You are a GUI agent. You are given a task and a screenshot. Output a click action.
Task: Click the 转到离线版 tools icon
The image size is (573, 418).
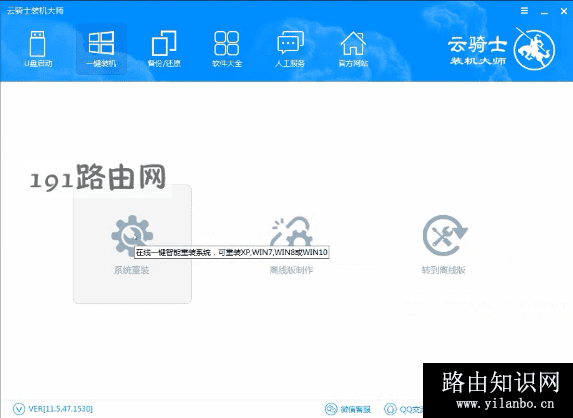(444, 235)
